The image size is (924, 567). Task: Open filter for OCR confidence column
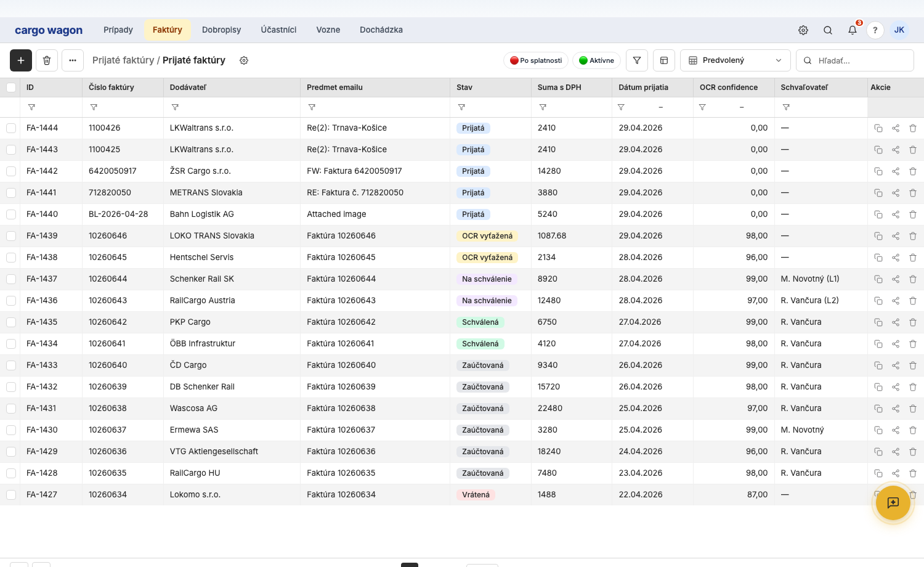pos(702,107)
